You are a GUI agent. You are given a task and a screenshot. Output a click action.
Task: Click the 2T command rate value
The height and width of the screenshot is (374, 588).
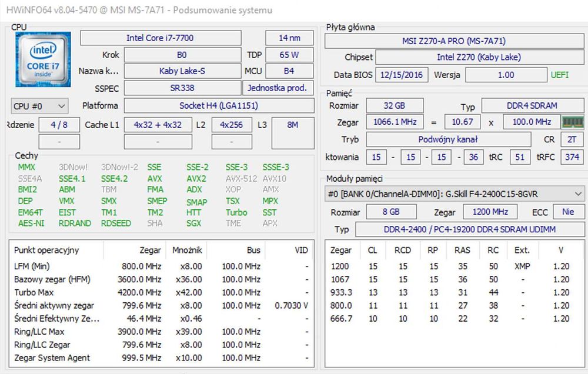[572, 139]
